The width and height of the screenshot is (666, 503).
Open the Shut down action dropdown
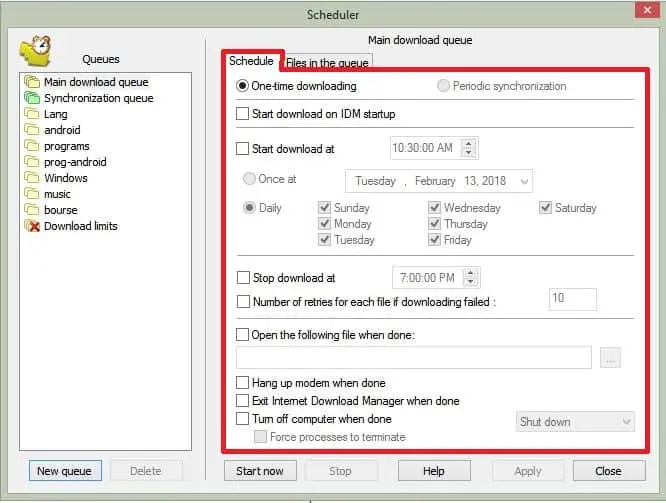pos(626,422)
